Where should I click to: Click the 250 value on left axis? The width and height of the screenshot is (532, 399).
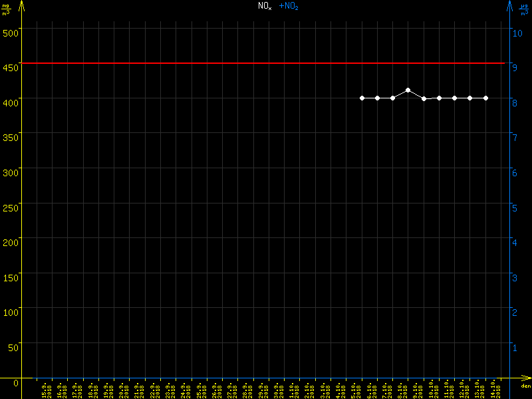[x=11, y=206]
